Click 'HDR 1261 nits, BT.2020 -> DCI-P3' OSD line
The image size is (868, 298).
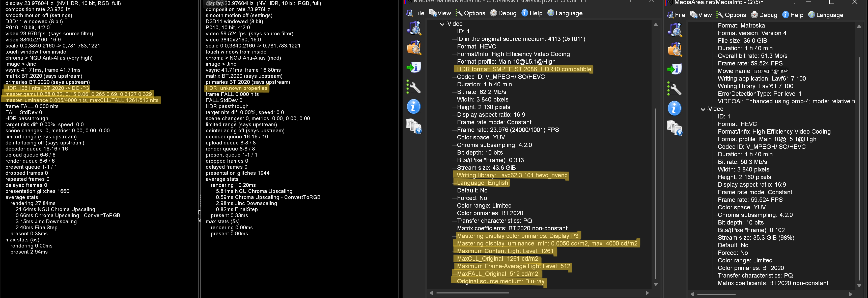(x=47, y=88)
